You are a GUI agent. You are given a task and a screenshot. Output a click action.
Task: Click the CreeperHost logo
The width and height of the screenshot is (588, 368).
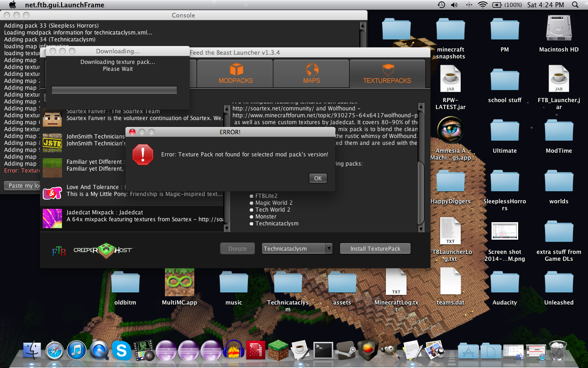click(103, 250)
